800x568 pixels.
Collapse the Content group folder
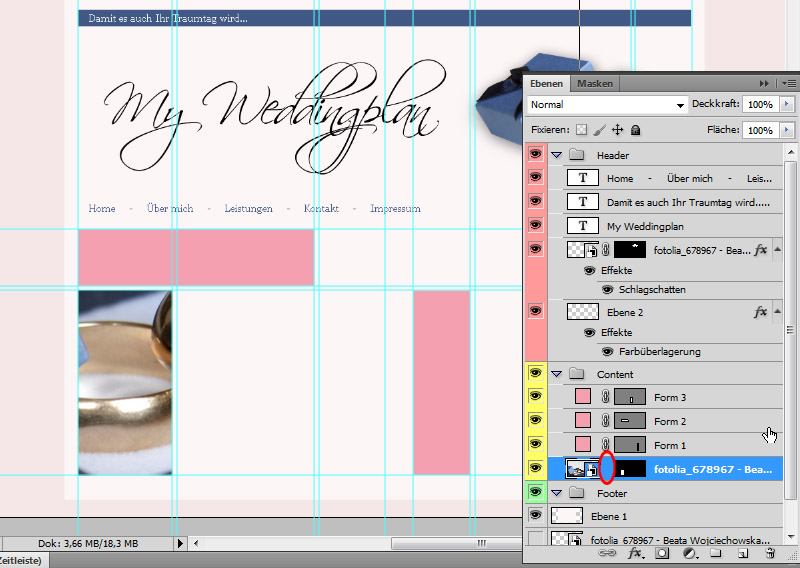[557, 374]
